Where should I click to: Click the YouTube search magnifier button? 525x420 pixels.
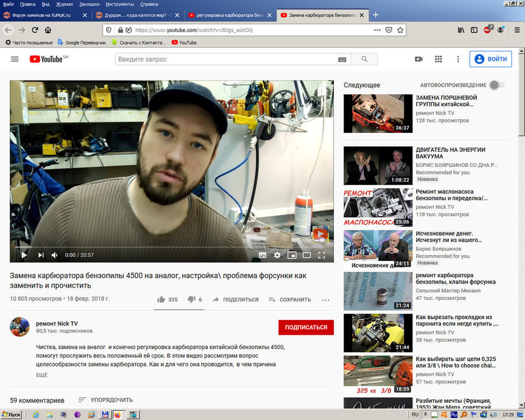(365, 59)
